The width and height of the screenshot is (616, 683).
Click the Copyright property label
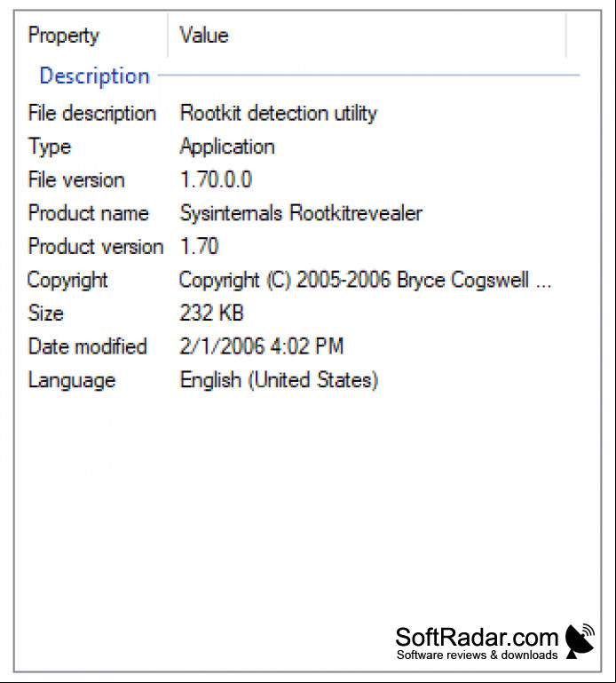pos(67,280)
